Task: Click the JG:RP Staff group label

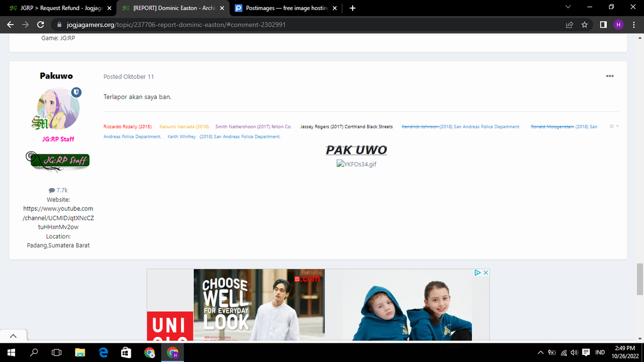Action: point(58,139)
